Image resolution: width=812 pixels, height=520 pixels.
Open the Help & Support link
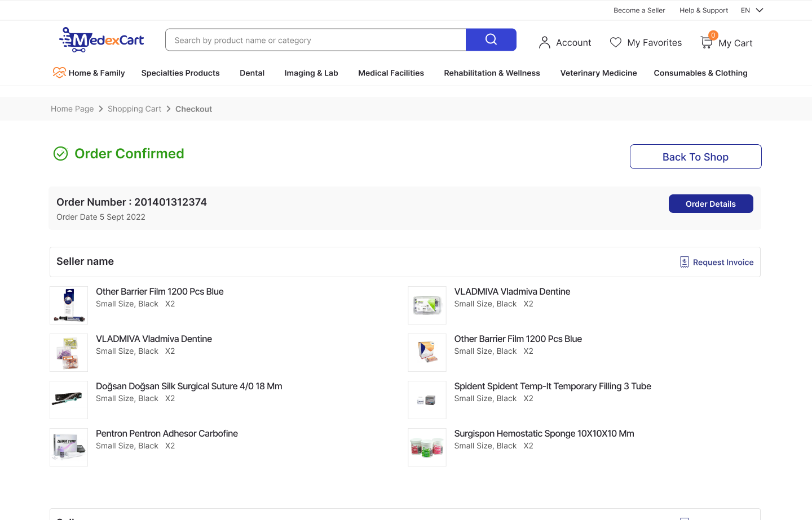click(x=704, y=10)
